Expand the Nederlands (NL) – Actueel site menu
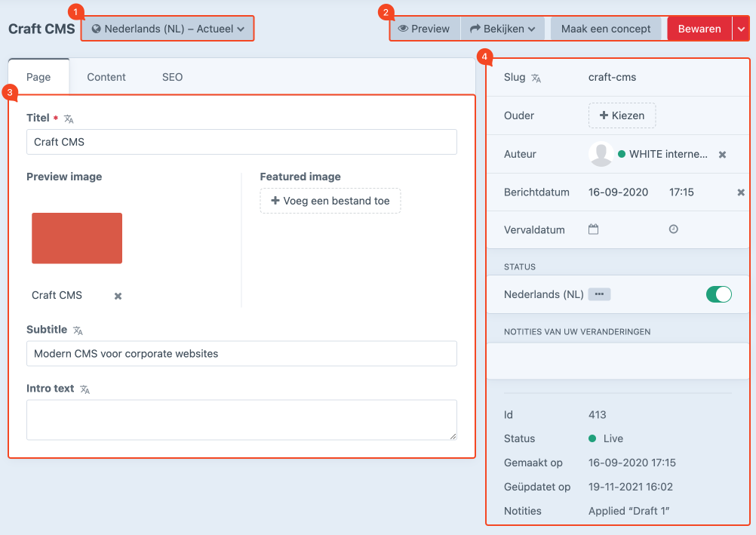756x535 pixels. [x=167, y=29]
